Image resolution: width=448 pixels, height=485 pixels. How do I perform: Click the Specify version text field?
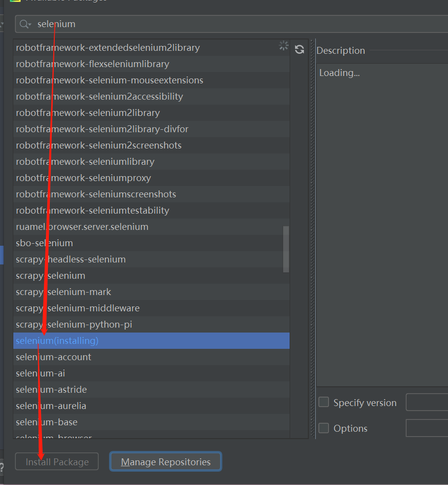coord(427,402)
